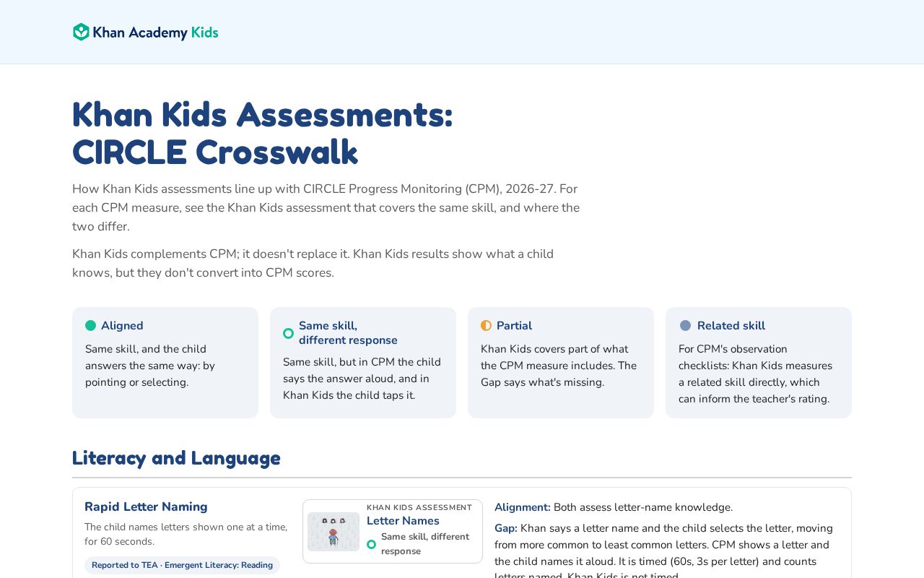
Task: Click the description 'Same skill, but in CPM the child'
Action: point(362,379)
